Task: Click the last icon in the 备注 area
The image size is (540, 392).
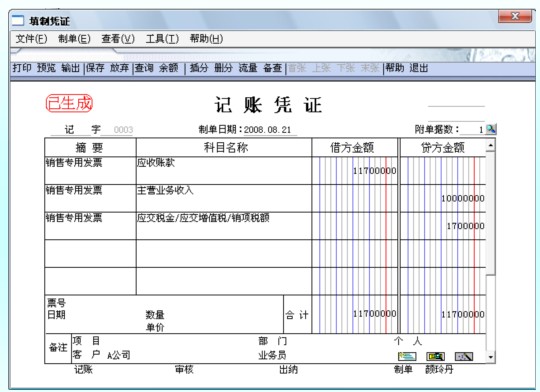Action: click(464, 356)
